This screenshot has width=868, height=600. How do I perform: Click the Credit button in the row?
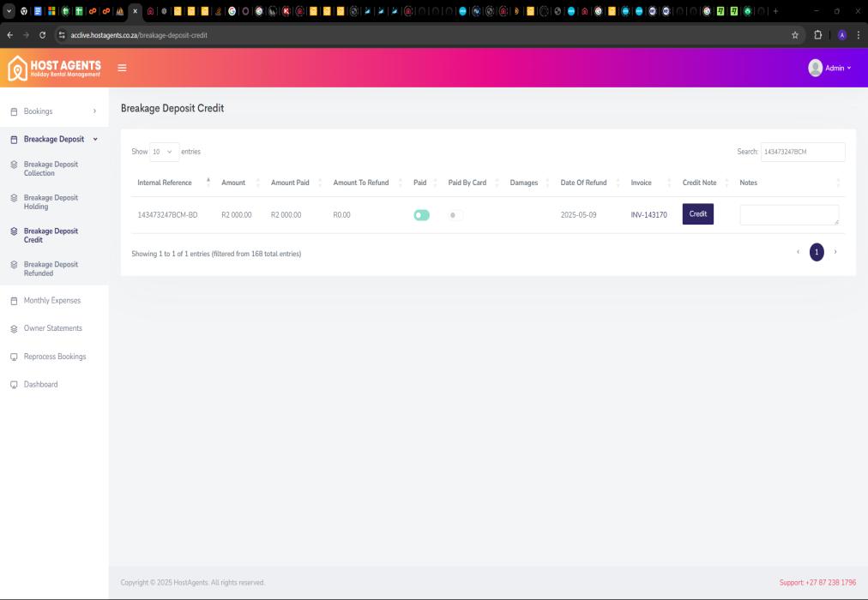697,214
